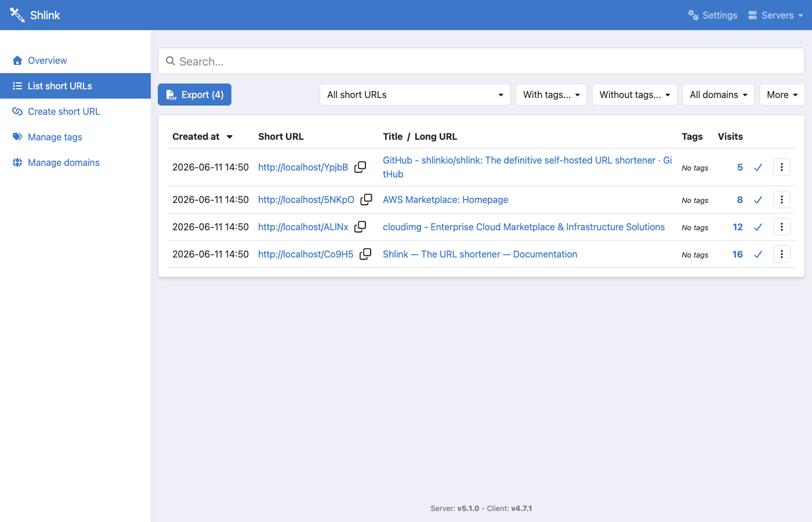
Task: Toggle sort order on Created at column
Action: [202, 136]
